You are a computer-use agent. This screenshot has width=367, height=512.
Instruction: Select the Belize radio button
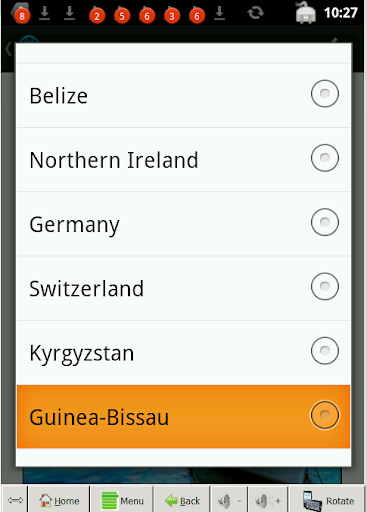click(x=325, y=94)
